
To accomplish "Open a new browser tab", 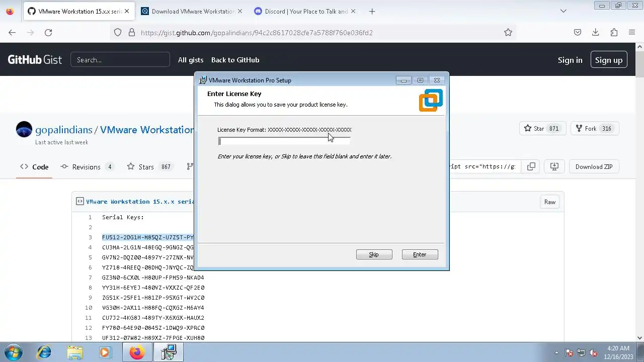I will coord(372,11).
